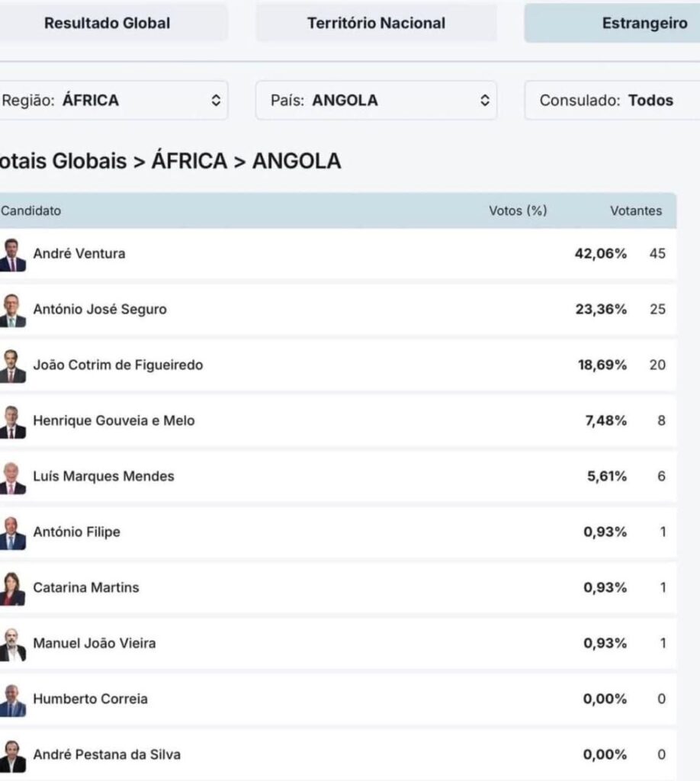Click João Cotrim de Figueiredo's photo
This screenshot has height=781, width=700.
click(12, 366)
